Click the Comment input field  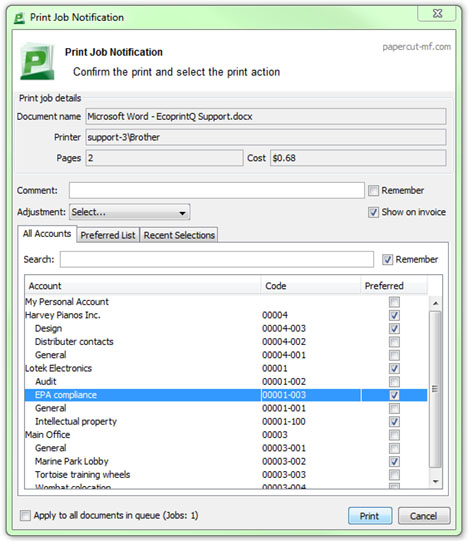pos(217,190)
